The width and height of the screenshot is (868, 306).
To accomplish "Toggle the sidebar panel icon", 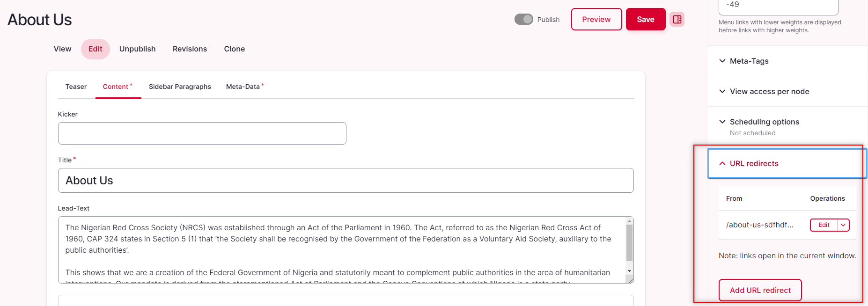I will [677, 19].
